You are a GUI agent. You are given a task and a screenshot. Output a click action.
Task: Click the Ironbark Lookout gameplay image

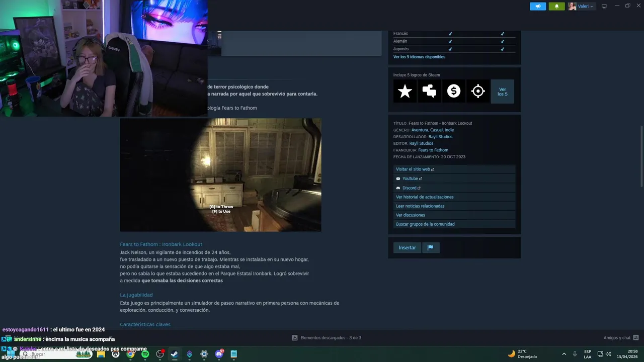click(220, 175)
